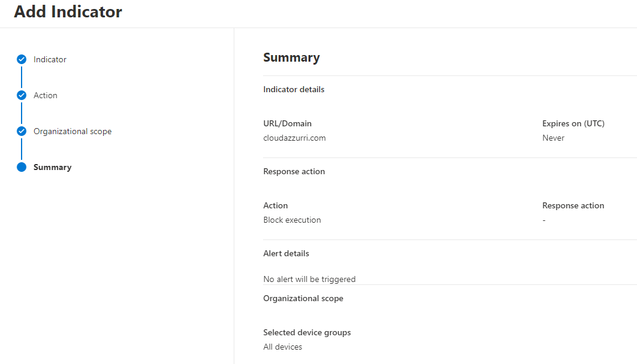Viewport: 637px width, 364px height.
Task: Click the Indicator details section header
Action: pos(294,89)
